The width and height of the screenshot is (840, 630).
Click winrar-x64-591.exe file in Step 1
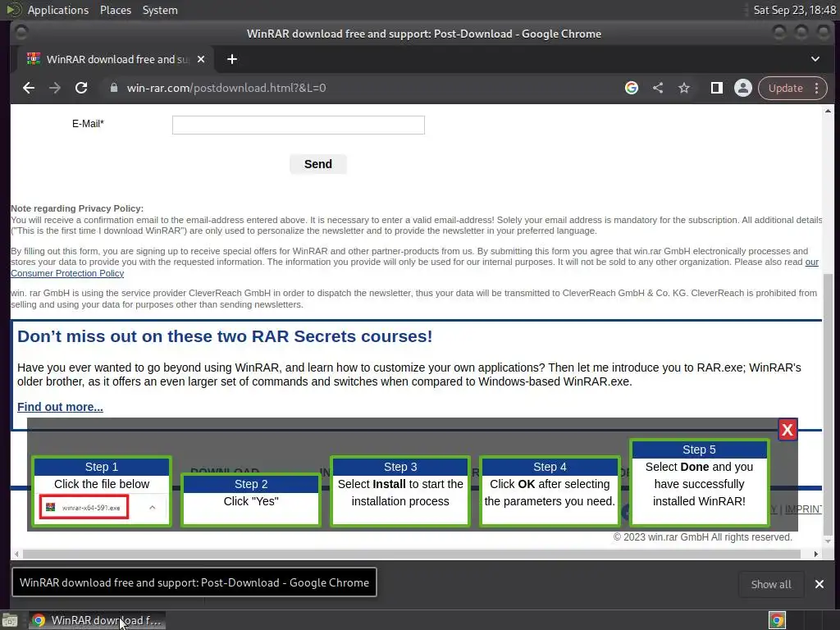coord(84,507)
